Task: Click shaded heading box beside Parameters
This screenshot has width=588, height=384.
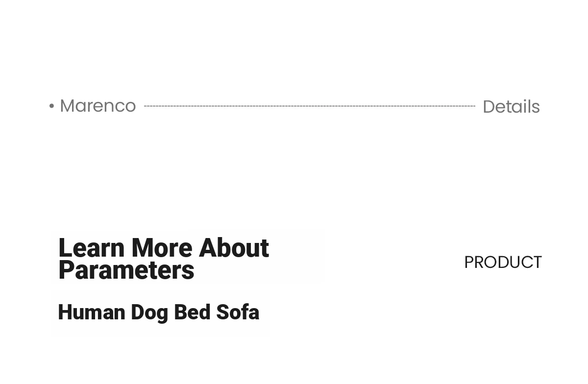Action: 260,270
